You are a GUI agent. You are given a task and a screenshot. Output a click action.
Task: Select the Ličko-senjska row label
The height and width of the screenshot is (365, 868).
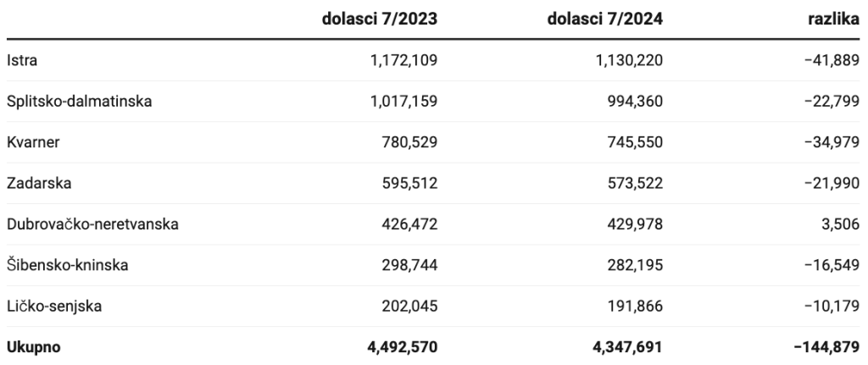tap(54, 307)
